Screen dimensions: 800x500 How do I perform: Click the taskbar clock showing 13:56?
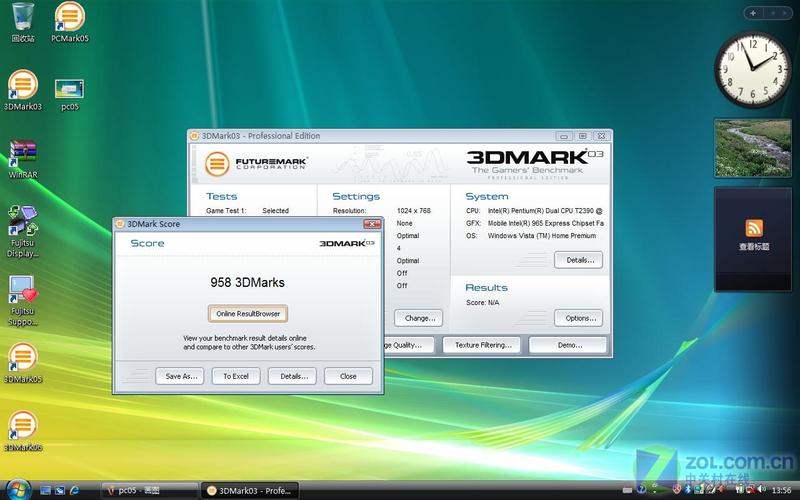coord(782,490)
